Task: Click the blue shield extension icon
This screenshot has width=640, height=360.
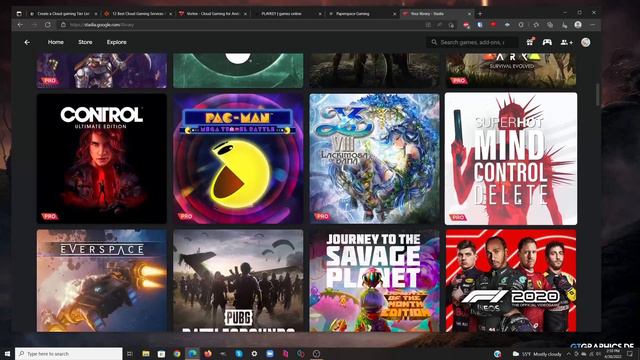Action: tap(480, 25)
